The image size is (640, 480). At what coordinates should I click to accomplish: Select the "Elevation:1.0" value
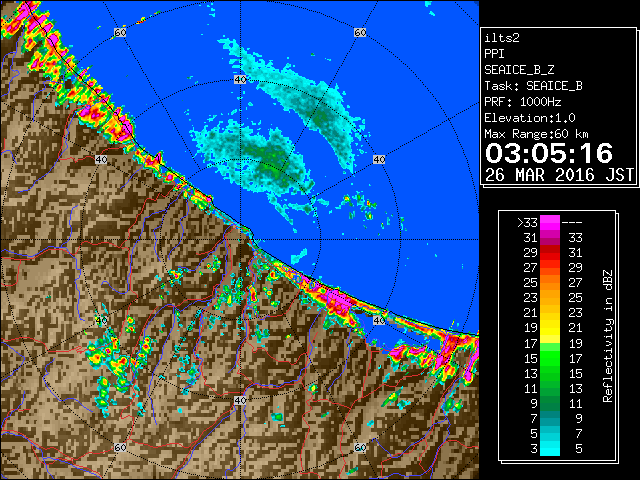[x=530, y=118]
